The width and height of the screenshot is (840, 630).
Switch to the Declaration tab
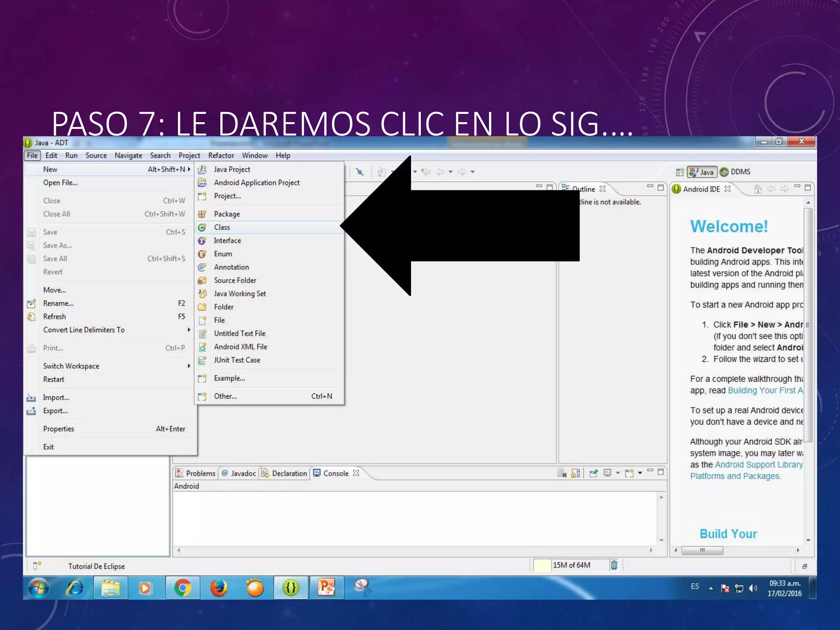click(285, 473)
